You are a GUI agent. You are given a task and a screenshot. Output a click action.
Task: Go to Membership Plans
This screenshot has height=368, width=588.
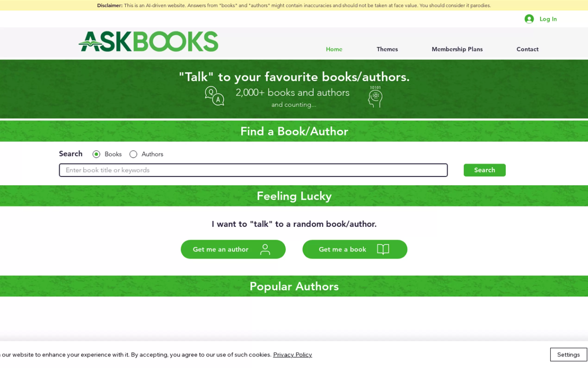(457, 49)
